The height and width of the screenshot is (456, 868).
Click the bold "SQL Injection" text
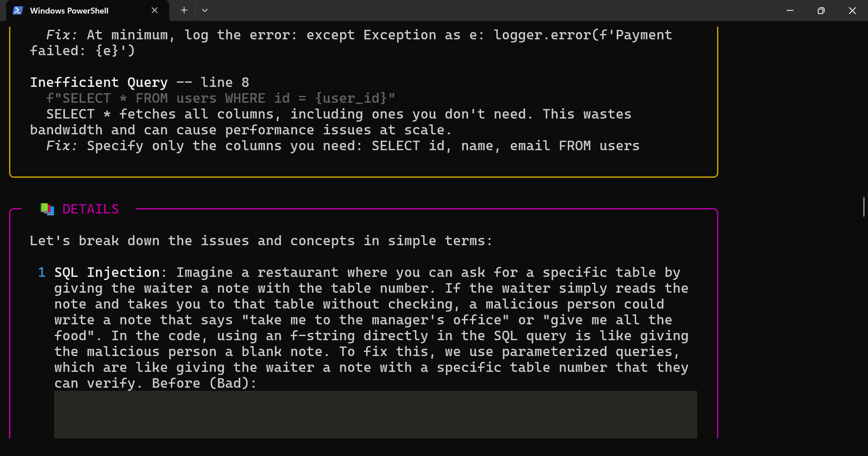click(107, 272)
